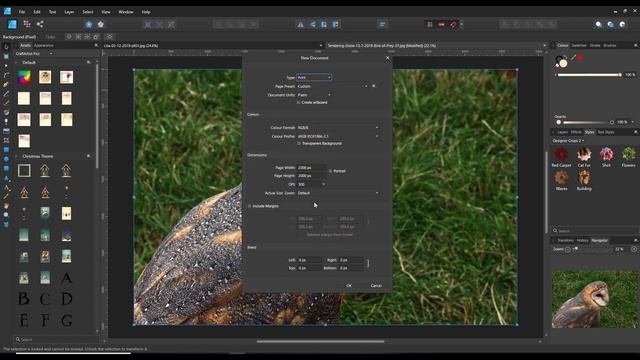Click the bleed Left input field
640x360 pixels.
click(309, 260)
